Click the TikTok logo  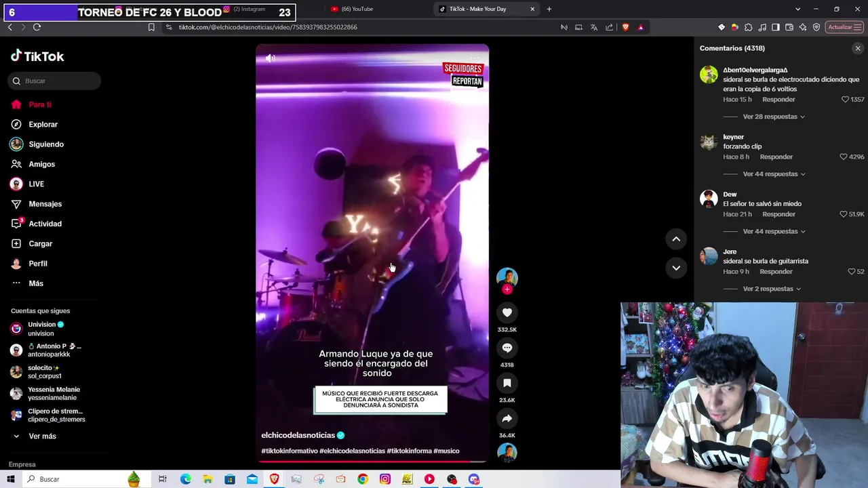coord(37,56)
